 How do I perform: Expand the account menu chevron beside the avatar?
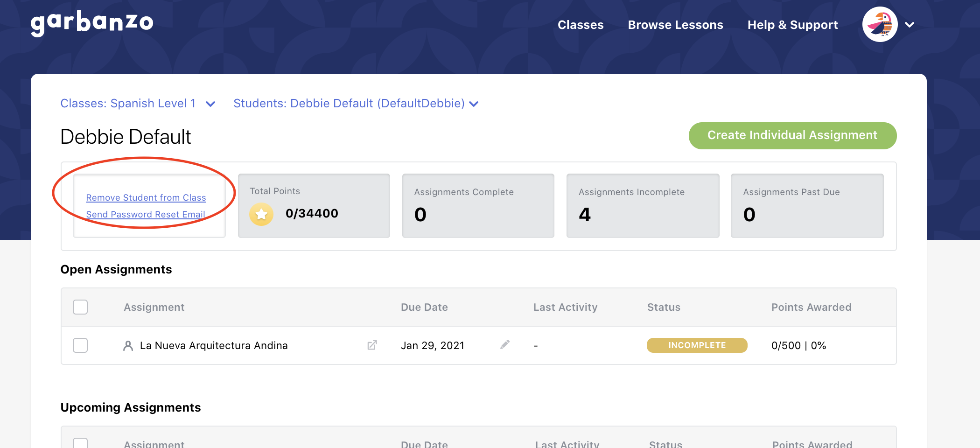(x=909, y=24)
